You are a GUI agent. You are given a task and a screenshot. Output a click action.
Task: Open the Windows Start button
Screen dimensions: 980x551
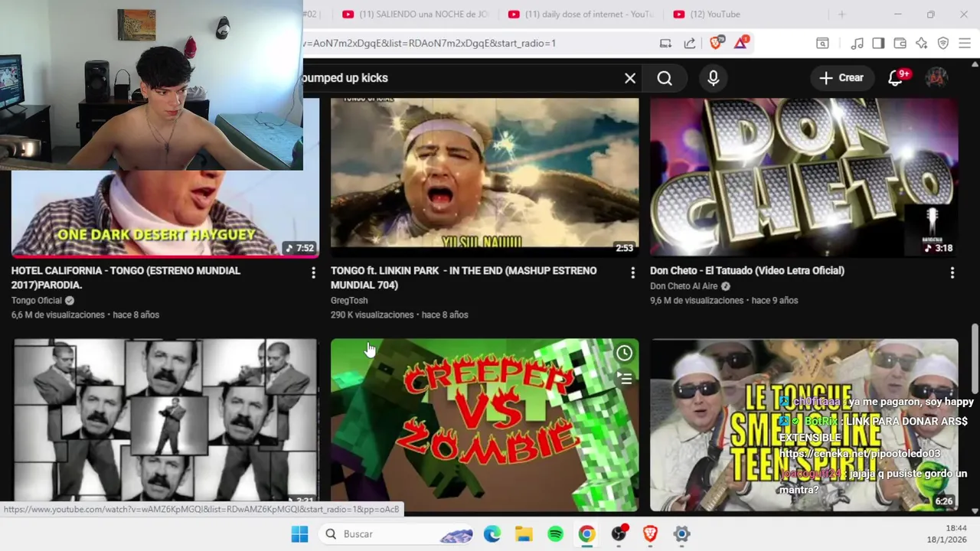pyautogui.click(x=299, y=534)
